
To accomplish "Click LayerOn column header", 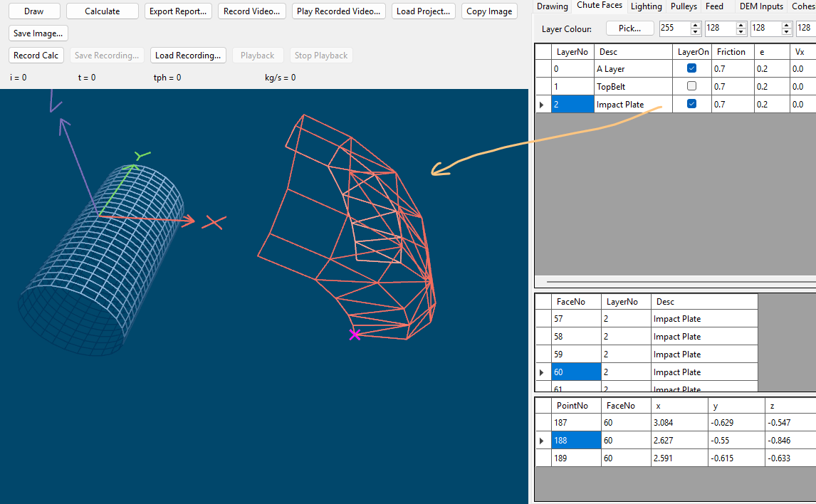I will tap(692, 51).
